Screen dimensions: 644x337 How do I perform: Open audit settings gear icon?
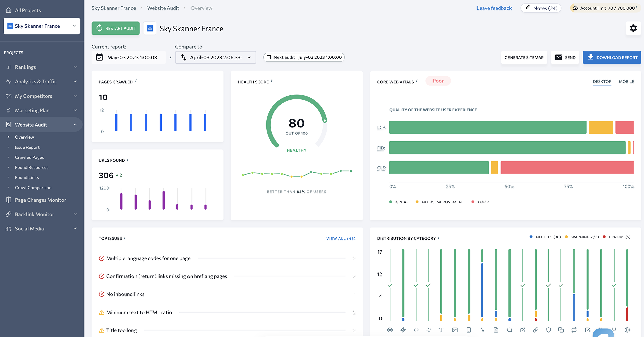(x=633, y=28)
